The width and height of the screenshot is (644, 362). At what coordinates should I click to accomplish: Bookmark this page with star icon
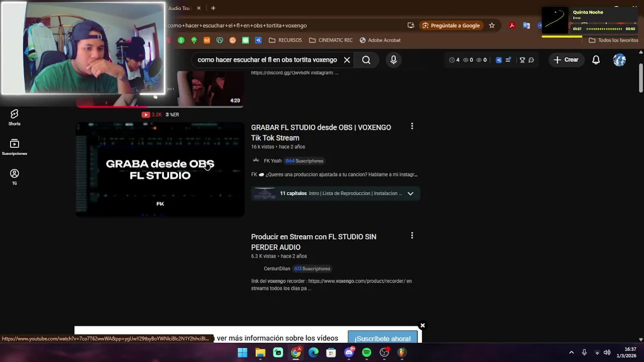tap(492, 26)
